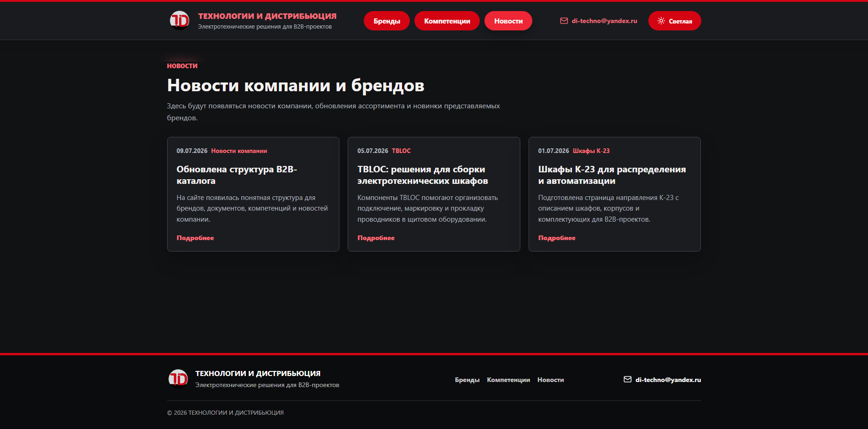Click description На сайте появилась понятная структура
868x429 pixels.
pyautogui.click(x=252, y=208)
